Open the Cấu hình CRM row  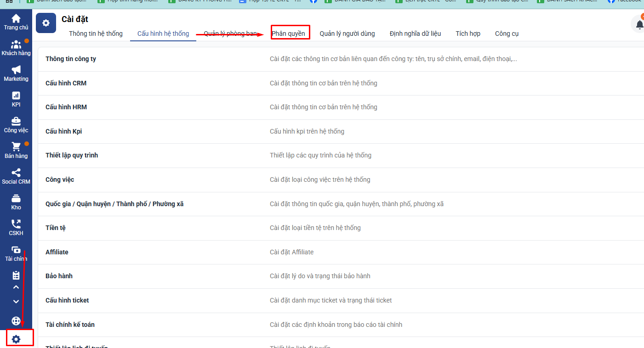coord(66,83)
